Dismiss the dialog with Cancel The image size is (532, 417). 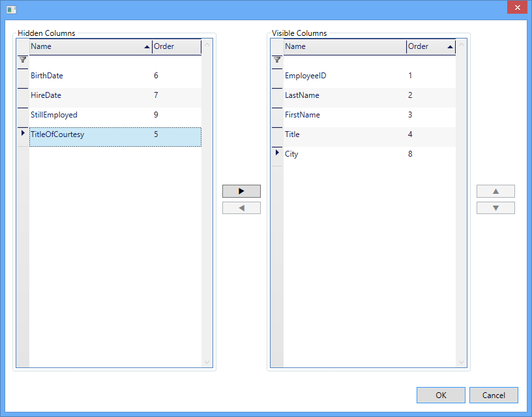(x=494, y=395)
